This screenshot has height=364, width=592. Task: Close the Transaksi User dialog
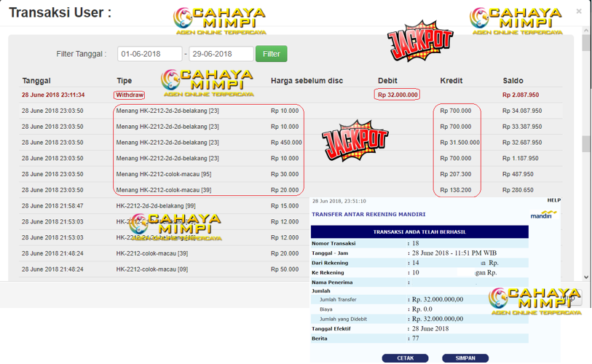tap(579, 12)
